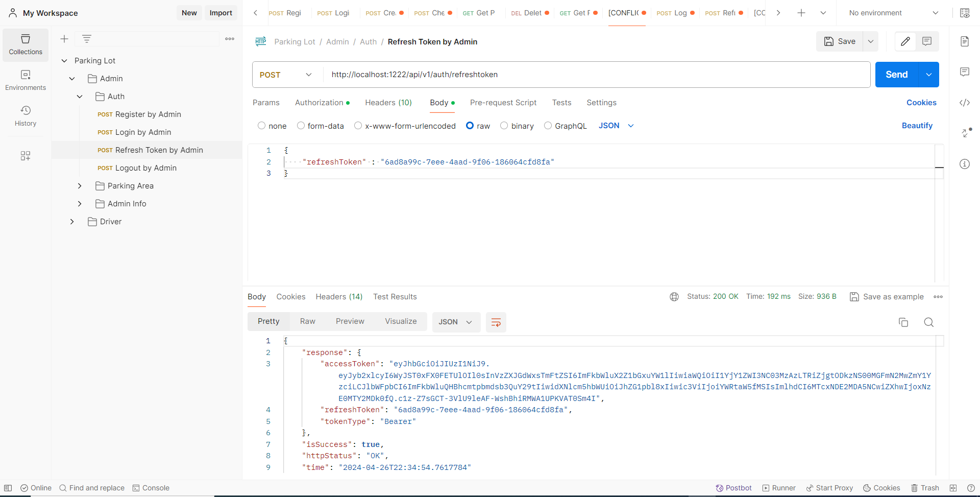Image resolution: width=980 pixels, height=497 pixels.
Task: Toggle line wrap in response
Action: [x=496, y=322]
